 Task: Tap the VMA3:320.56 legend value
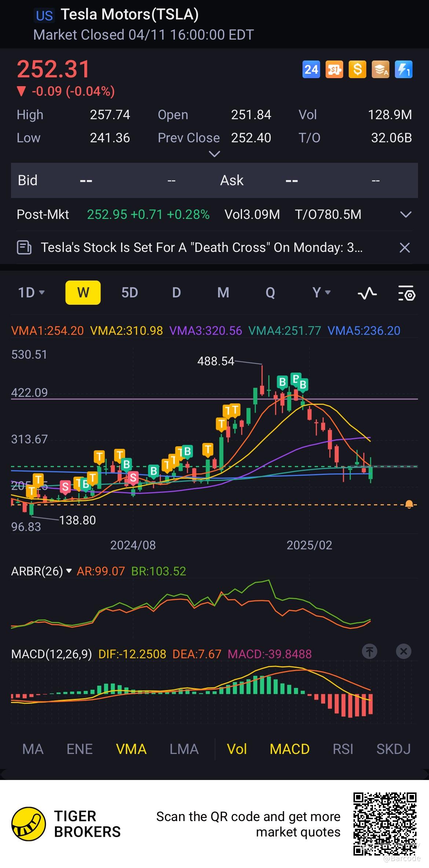[206, 331]
